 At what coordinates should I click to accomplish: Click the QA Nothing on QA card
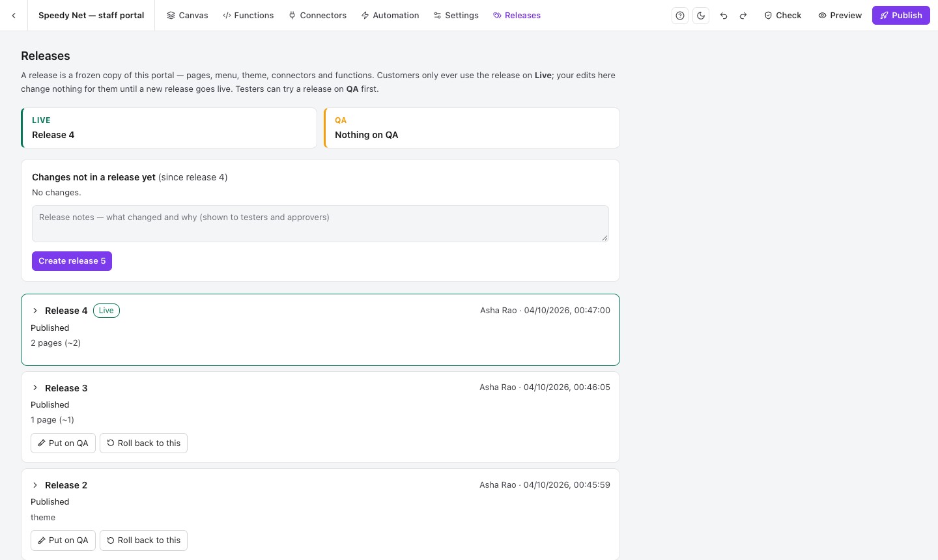472,128
